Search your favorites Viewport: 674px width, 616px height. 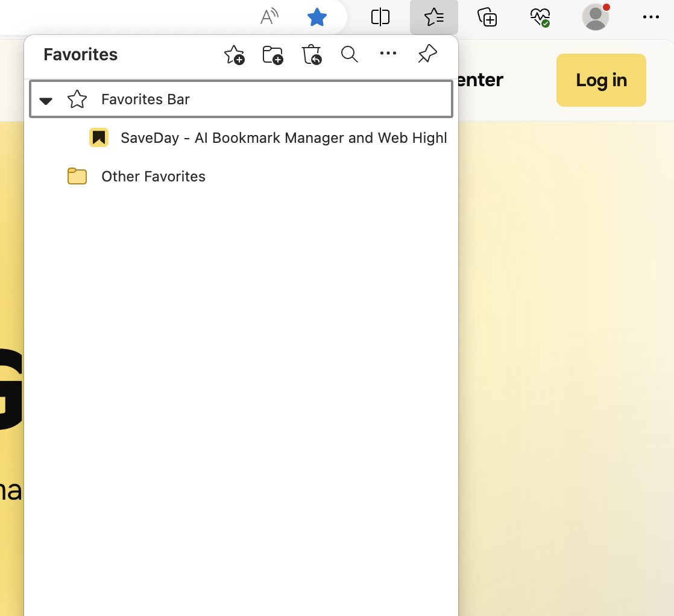350,54
